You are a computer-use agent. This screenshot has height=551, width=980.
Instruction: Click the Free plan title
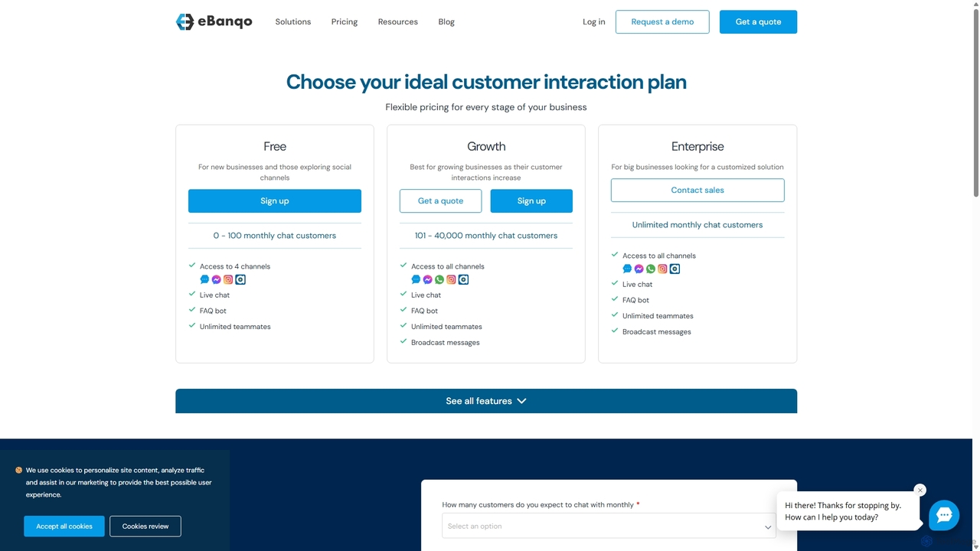275,146
